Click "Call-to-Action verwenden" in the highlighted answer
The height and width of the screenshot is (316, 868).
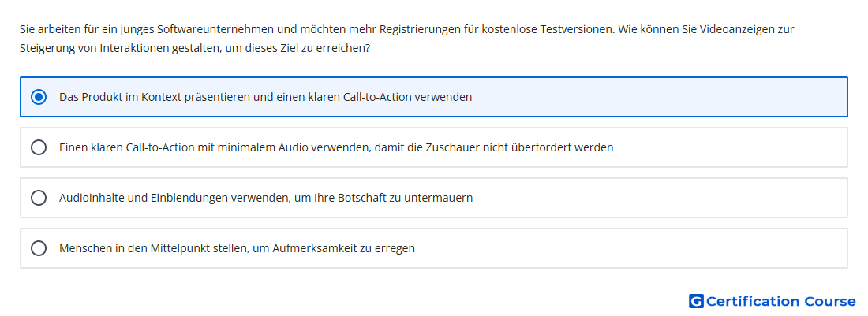click(407, 97)
